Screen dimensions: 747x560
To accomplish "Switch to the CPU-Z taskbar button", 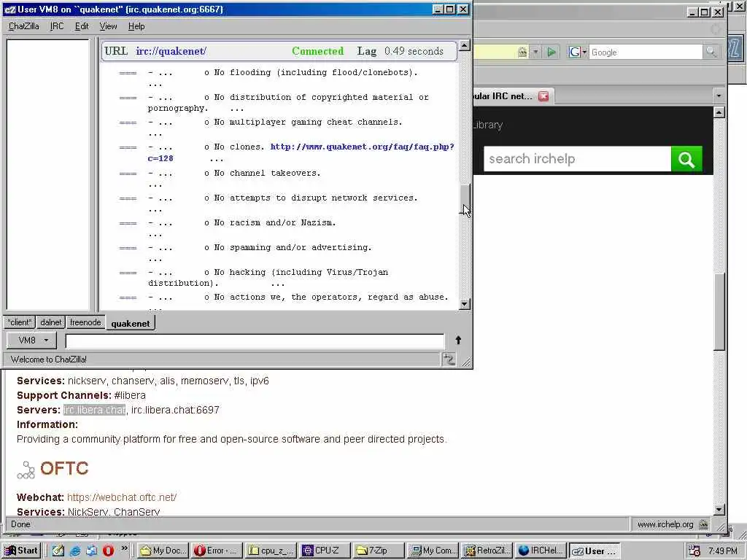I will 325,551.
